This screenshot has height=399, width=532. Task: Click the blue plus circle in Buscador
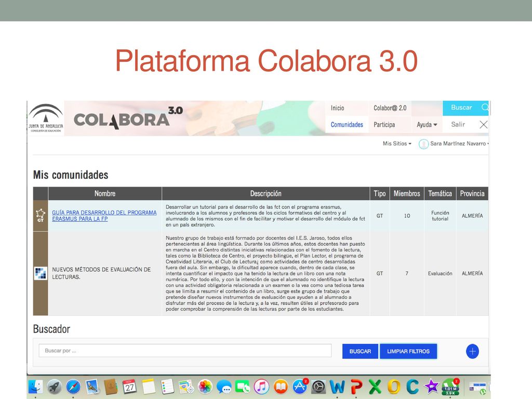click(x=472, y=351)
